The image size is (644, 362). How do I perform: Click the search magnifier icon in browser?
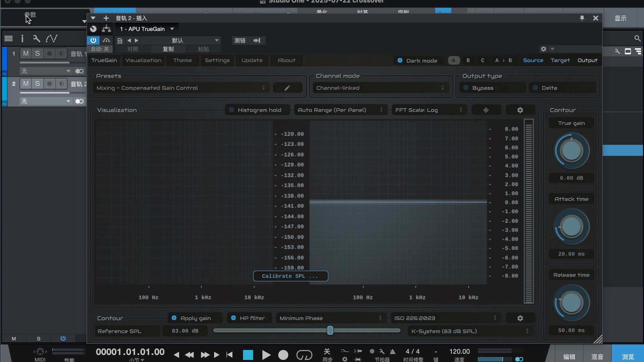point(637,38)
